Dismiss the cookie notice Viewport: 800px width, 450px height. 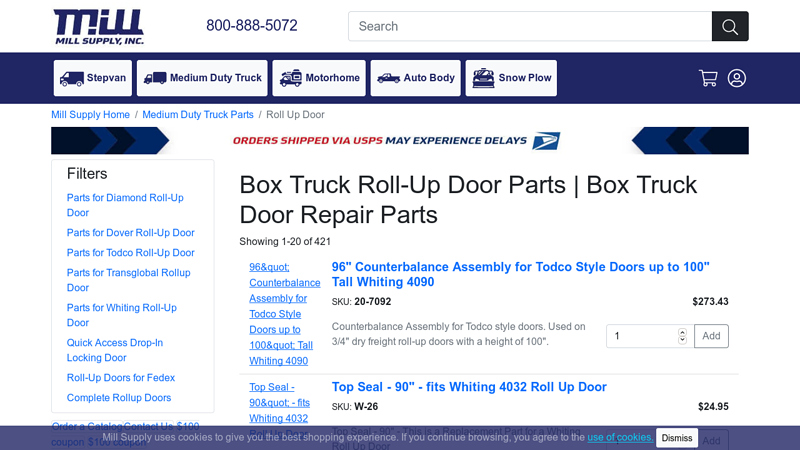tap(677, 438)
